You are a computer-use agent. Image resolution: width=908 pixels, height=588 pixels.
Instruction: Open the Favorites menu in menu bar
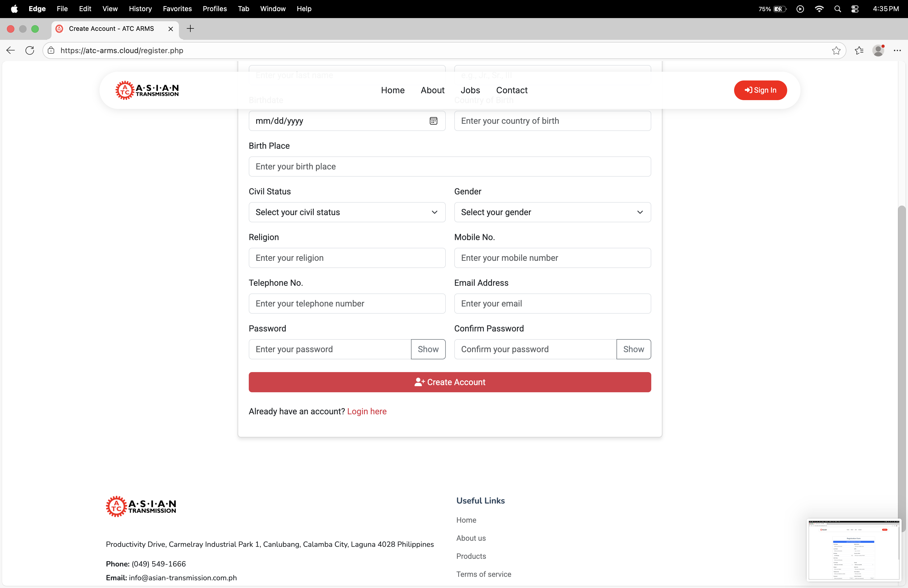[x=177, y=9]
